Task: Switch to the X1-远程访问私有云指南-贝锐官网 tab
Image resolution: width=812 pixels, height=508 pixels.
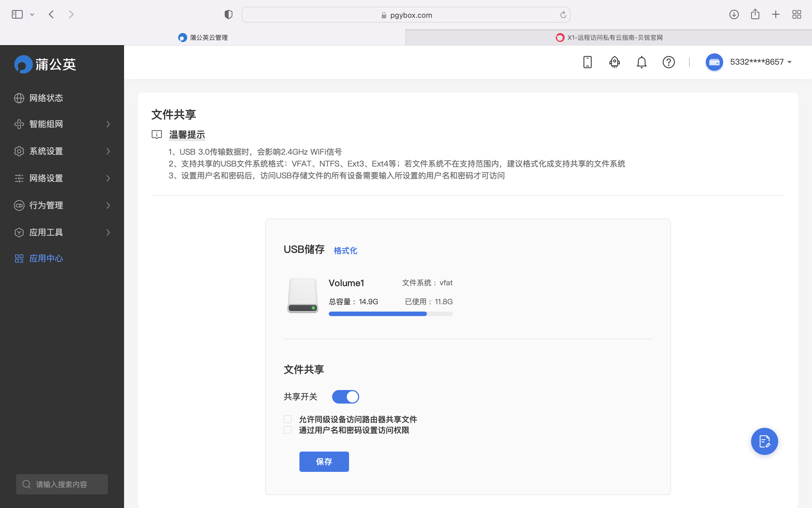Action: click(609, 37)
